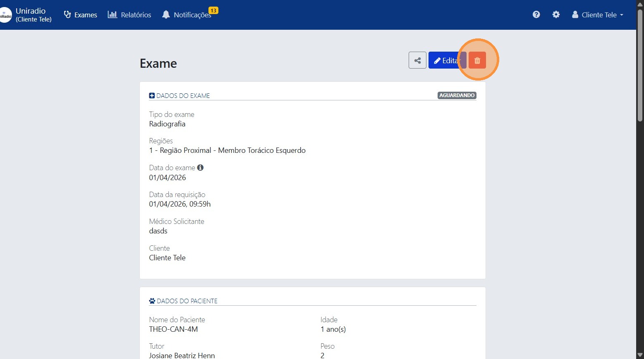Viewport: 644px width, 359px height.
Task: Delete the exam with the trash icon
Action: coord(477,60)
